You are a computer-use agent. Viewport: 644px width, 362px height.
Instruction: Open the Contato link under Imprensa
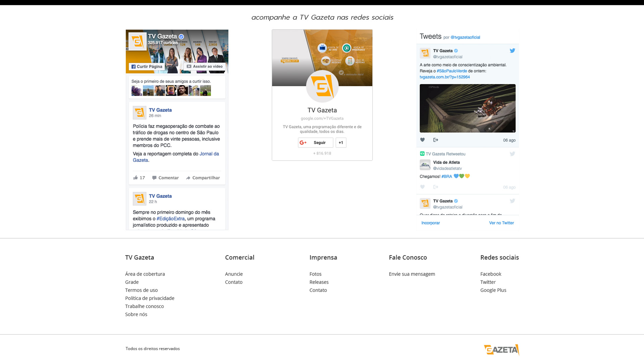[318, 290]
